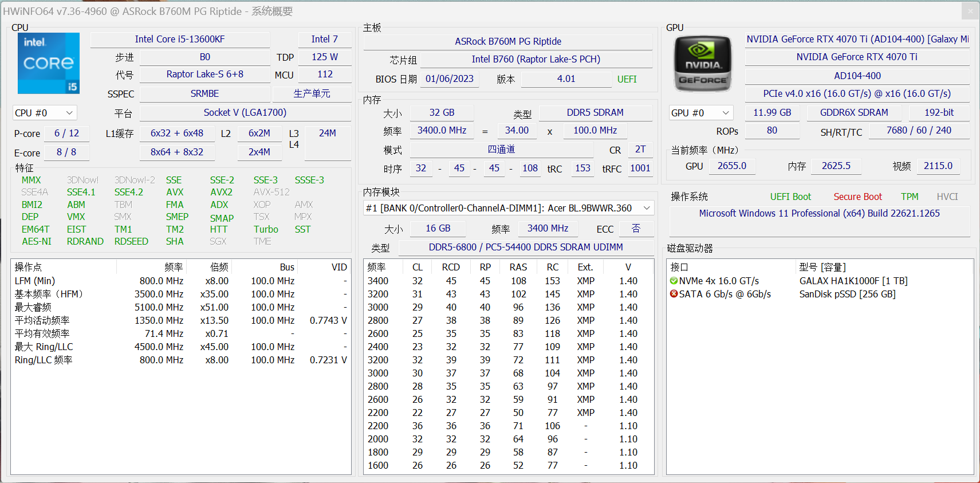Screen dimensions: 980x483
Task: Click the HVCI status label
Action: [x=947, y=197]
